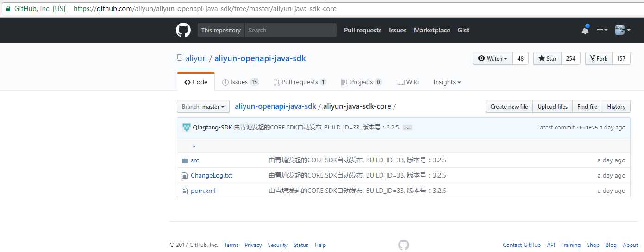Switch to the Issues tab
644x252 pixels.
[240, 82]
